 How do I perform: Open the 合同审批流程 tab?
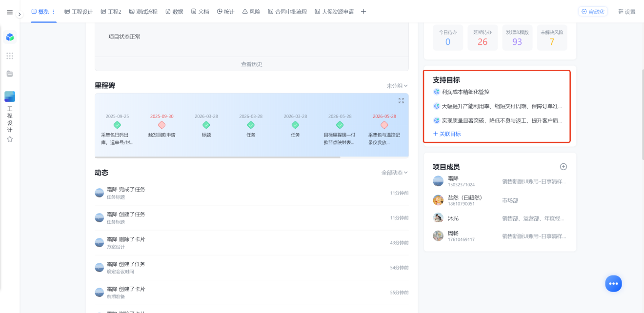click(287, 12)
